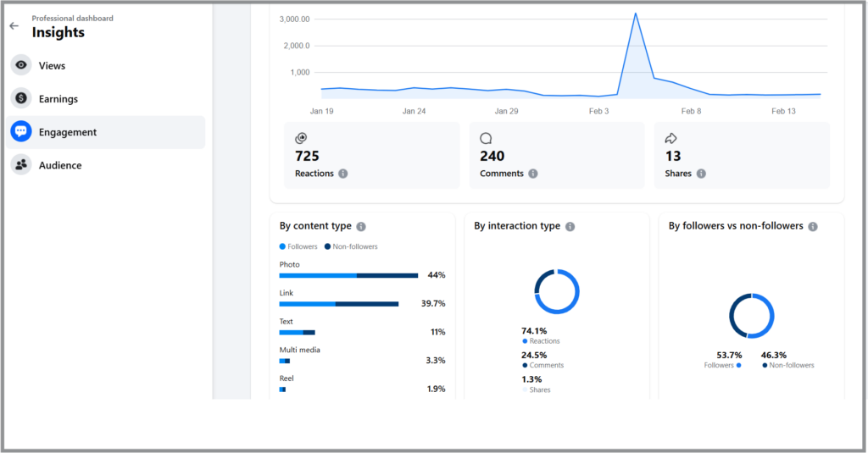The image size is (868, 453).
Task: Click the engagement peak on line chart
Action: [x=635, y=14]
